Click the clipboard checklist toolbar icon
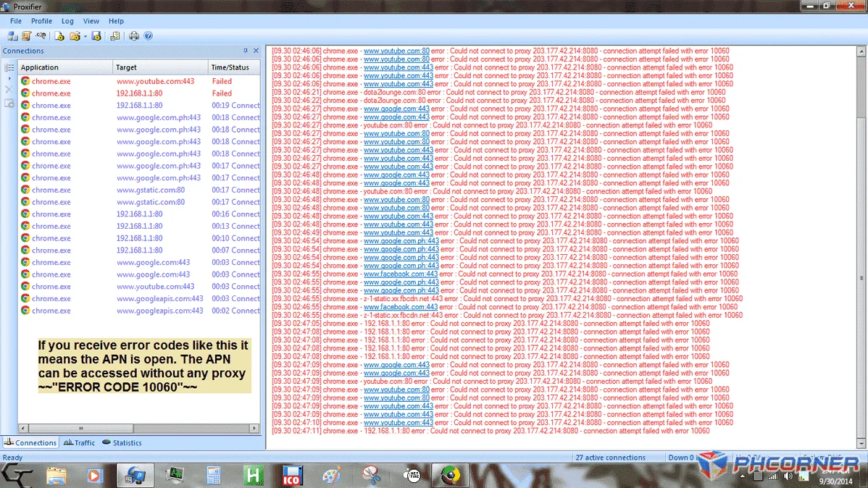868x488 pixels. coord(114,36)
